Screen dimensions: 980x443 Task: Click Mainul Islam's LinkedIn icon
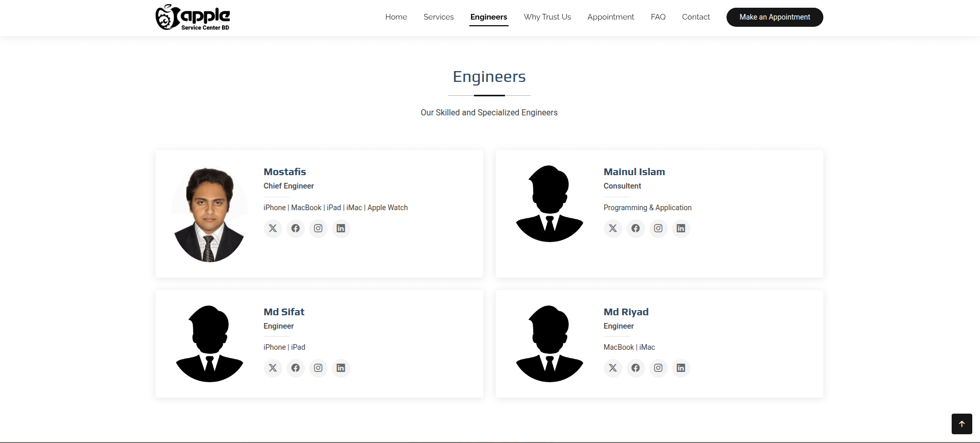click(x=681, y=228)
